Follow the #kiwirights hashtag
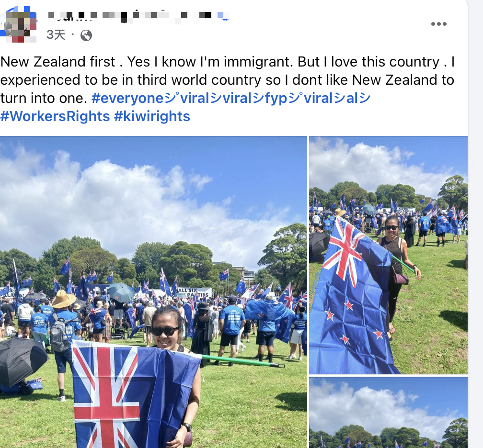Viewport: 483px width, 448px height. [152, 116]
